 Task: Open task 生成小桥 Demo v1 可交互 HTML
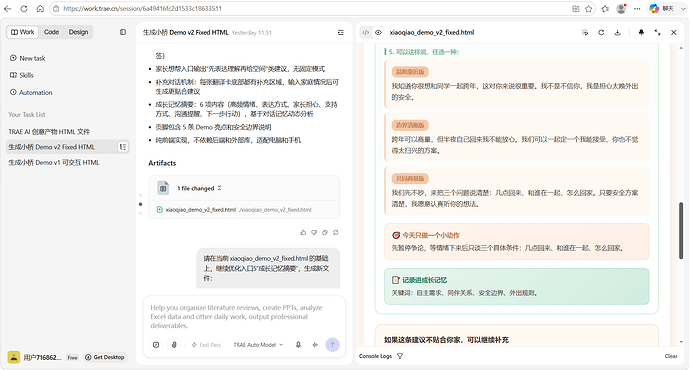point(54,162)
